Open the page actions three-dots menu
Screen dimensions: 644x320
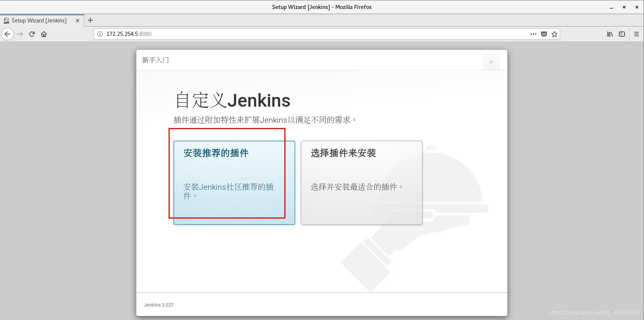(x=533, y=34)
